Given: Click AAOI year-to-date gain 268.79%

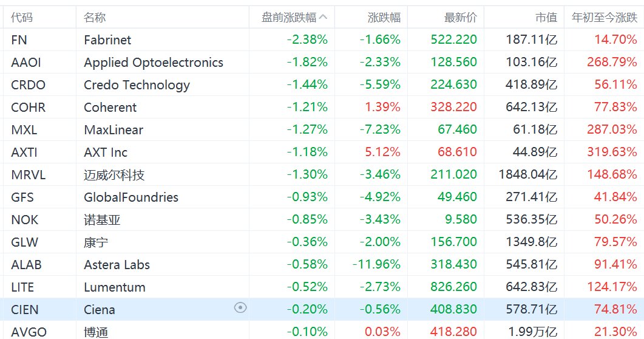Looking at the screenshot, I should pyautogui.click(x=612, y=62).
